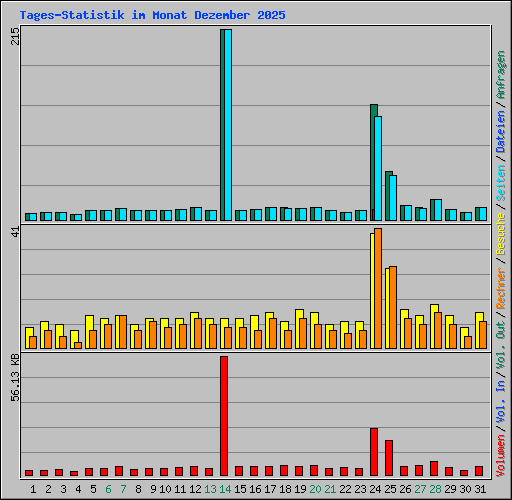Click the yellow visits bar for day 25
512x500 pixels.
tap(387, 309)
